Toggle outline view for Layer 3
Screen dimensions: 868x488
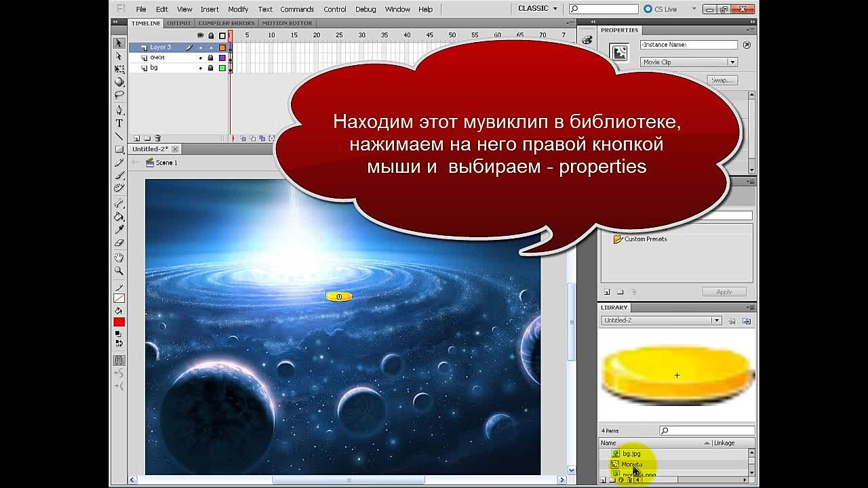tap(222, 47)
